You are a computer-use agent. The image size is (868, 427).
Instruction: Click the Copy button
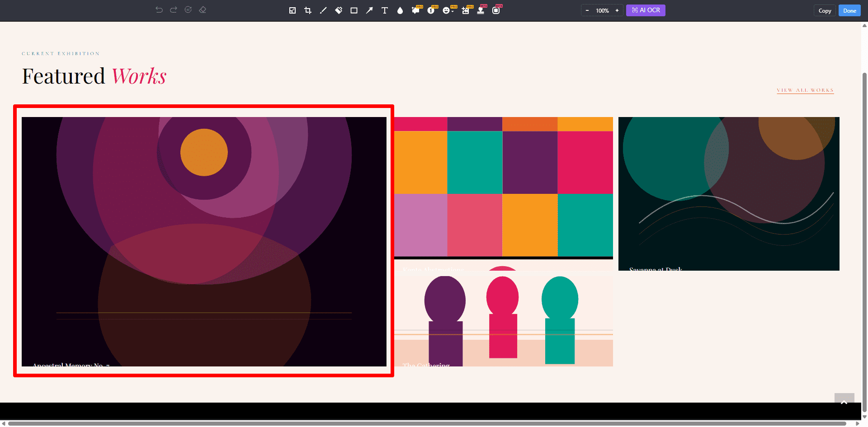click(x=825, y=10)
